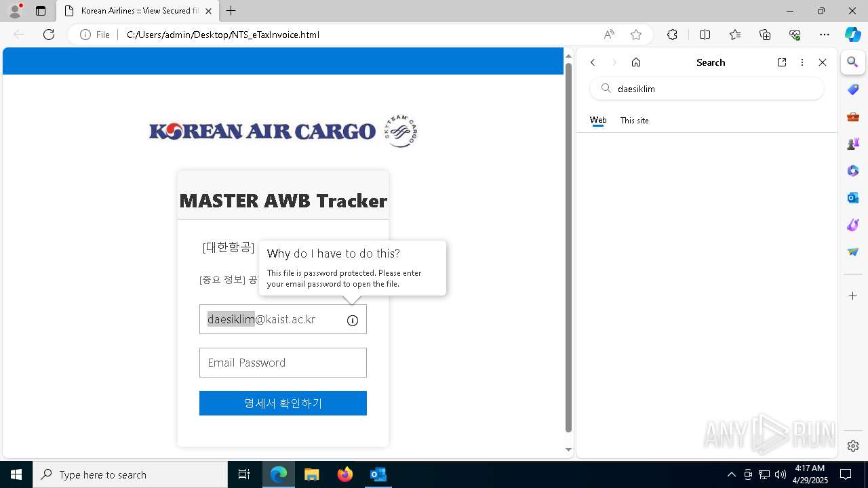Click the info icon in email field
Image resolution: width=868 pixels, height=488 pixels.
353,321
